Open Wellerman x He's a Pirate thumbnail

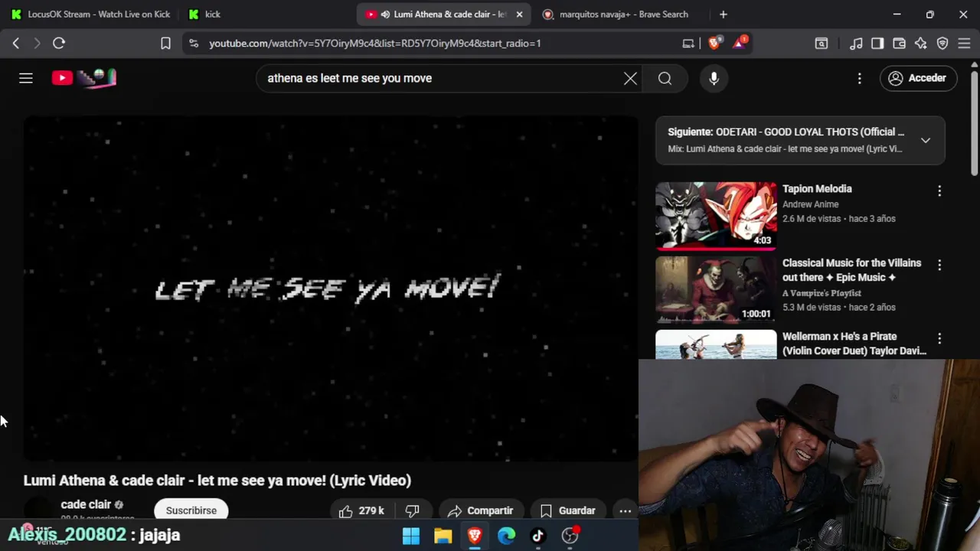pyautogui.click(x=716, y=344)
